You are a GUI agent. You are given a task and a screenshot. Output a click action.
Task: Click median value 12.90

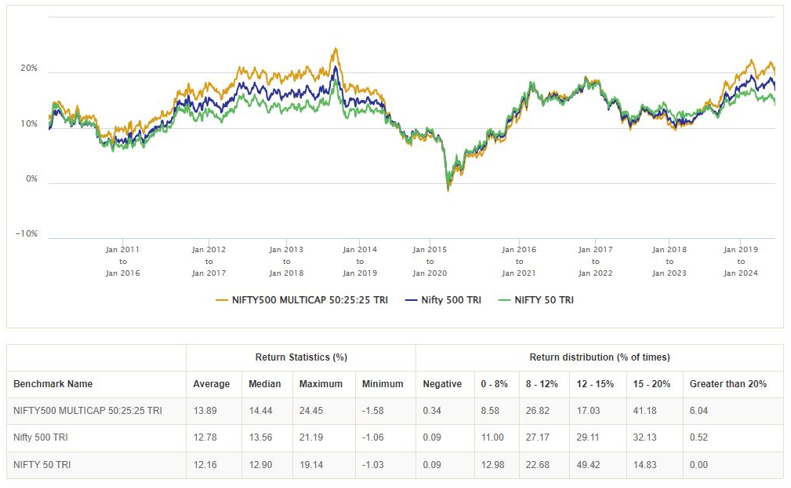[260, 465]
